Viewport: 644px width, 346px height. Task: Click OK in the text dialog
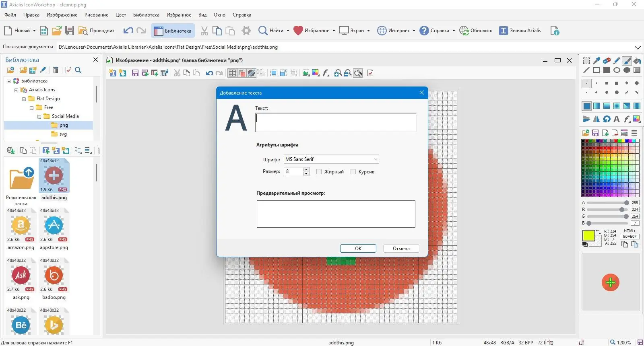click(x=358, y=249)
